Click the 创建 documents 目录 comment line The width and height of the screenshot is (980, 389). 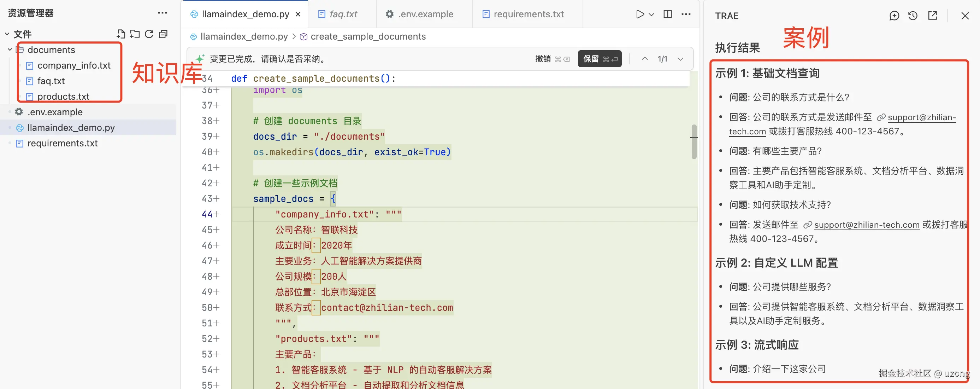click(307, 121)
